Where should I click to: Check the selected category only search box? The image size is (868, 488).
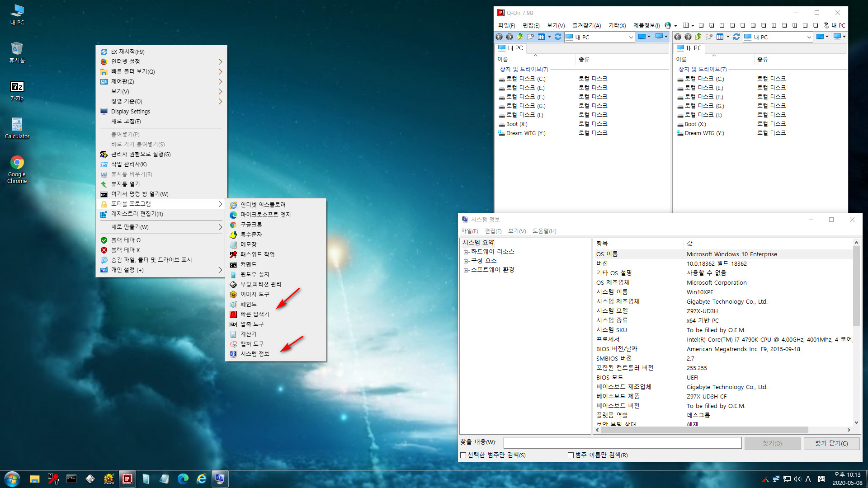(463, 455)
